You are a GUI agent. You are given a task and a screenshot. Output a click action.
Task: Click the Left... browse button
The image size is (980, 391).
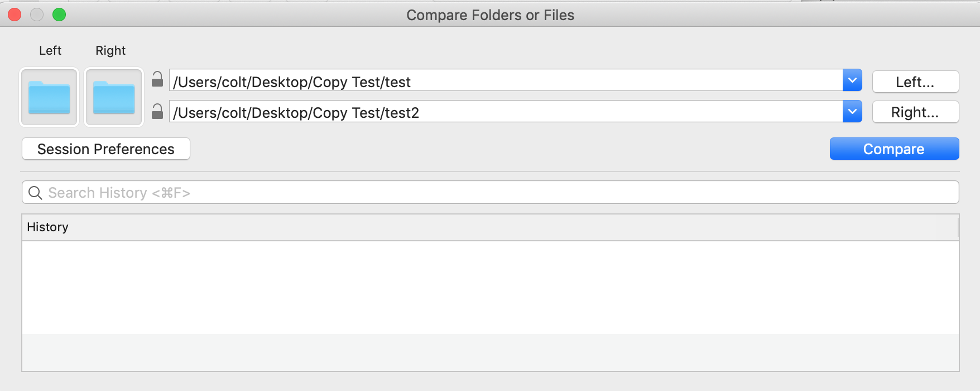coord(915,82)
